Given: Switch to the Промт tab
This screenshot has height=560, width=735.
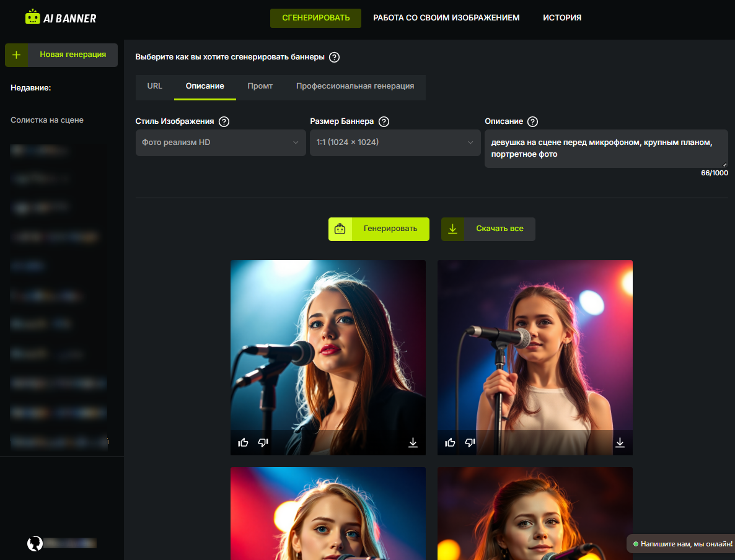Looking at the screenshot, I should tap(260, 86).
